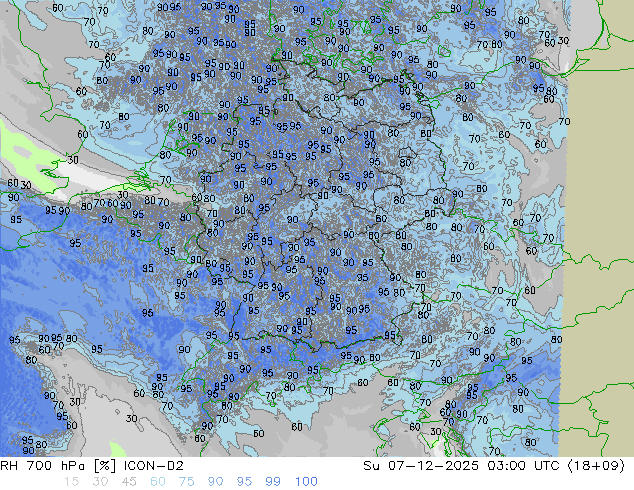Select the 100 value in the legend

306,482
